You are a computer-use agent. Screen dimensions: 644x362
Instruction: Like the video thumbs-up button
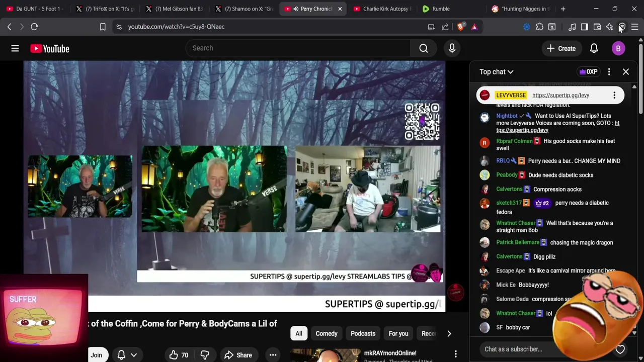[179, 355]
